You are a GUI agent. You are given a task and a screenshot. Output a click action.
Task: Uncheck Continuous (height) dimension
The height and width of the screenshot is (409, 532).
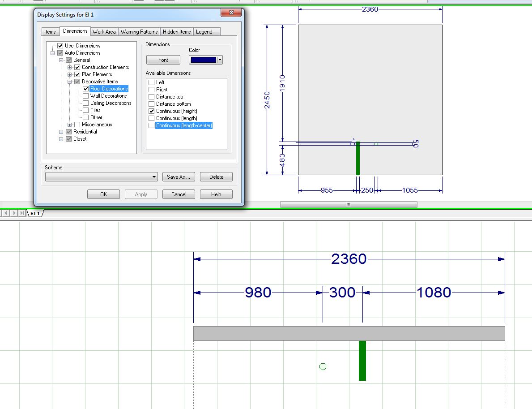(x=152, y=111)
